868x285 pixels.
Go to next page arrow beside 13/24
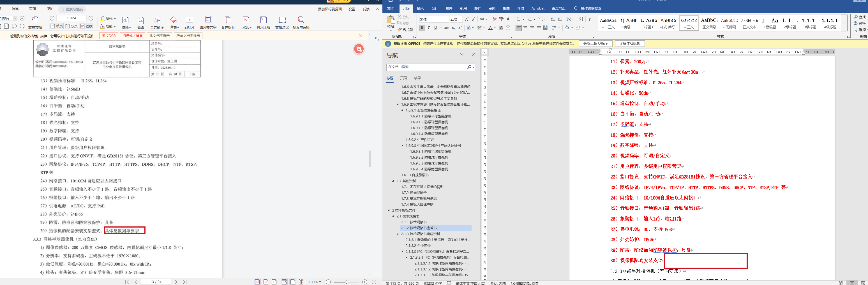(91, 18)
